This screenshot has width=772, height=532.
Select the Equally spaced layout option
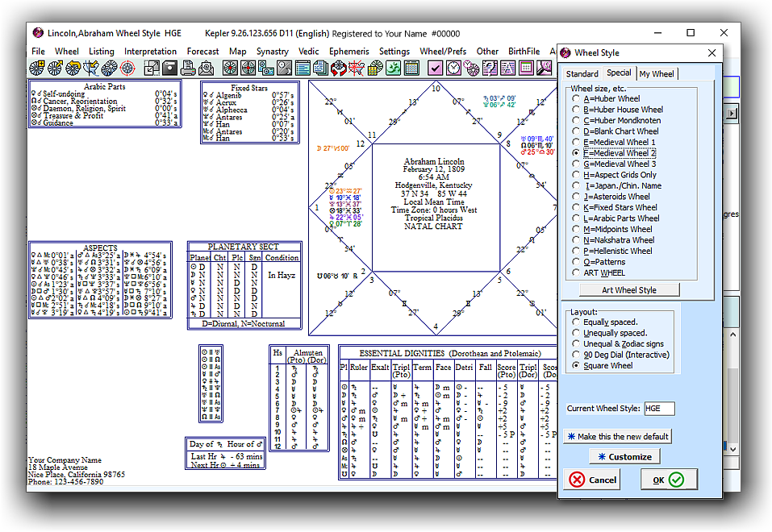(575, 322)
